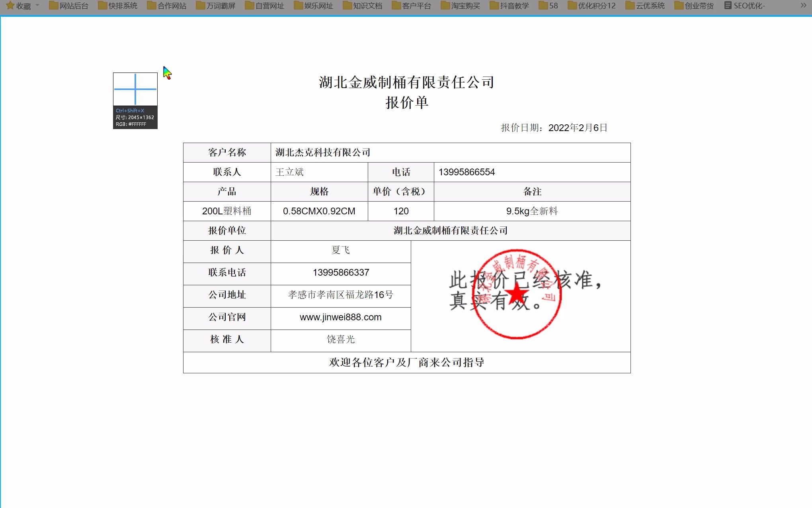Screen dimensions: 812x508
Task: Click the 单价（含税） column header
Action: (401, 192)
